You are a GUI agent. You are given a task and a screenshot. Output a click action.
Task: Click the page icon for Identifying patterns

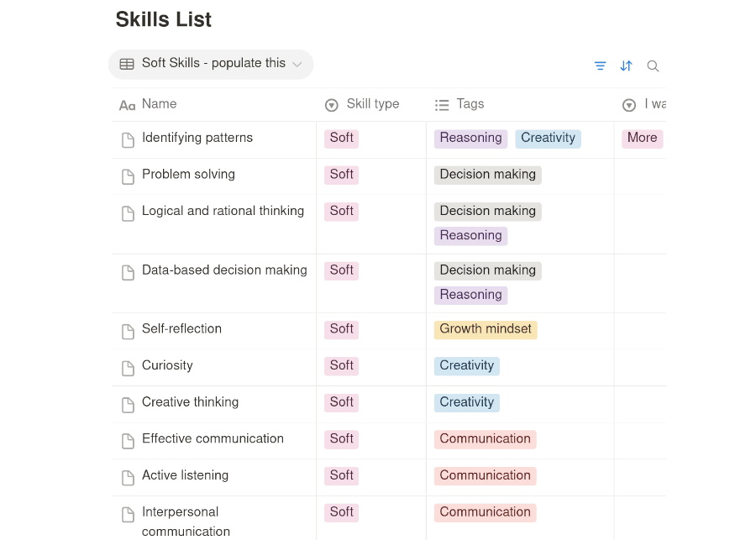coord(128,139)
